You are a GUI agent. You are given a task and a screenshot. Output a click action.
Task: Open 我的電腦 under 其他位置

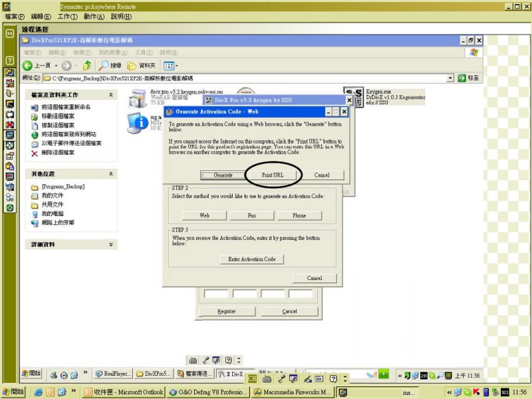pyautogui.click(x=53, y=213)
